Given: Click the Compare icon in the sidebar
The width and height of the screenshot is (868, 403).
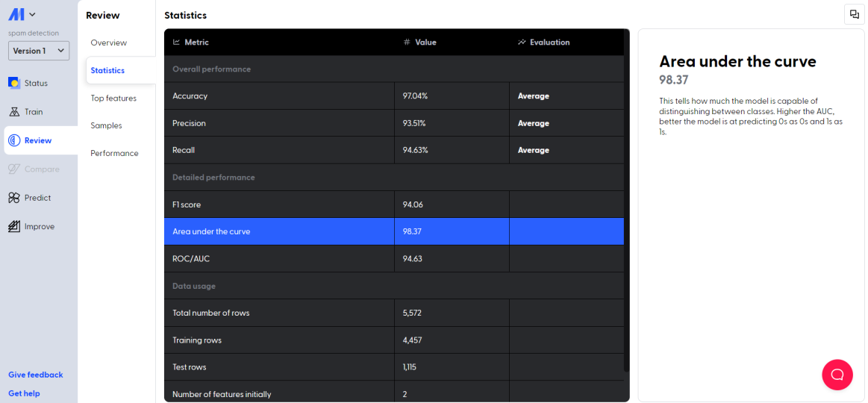Looking at the screenshot, I should click(x=14, y=169).
